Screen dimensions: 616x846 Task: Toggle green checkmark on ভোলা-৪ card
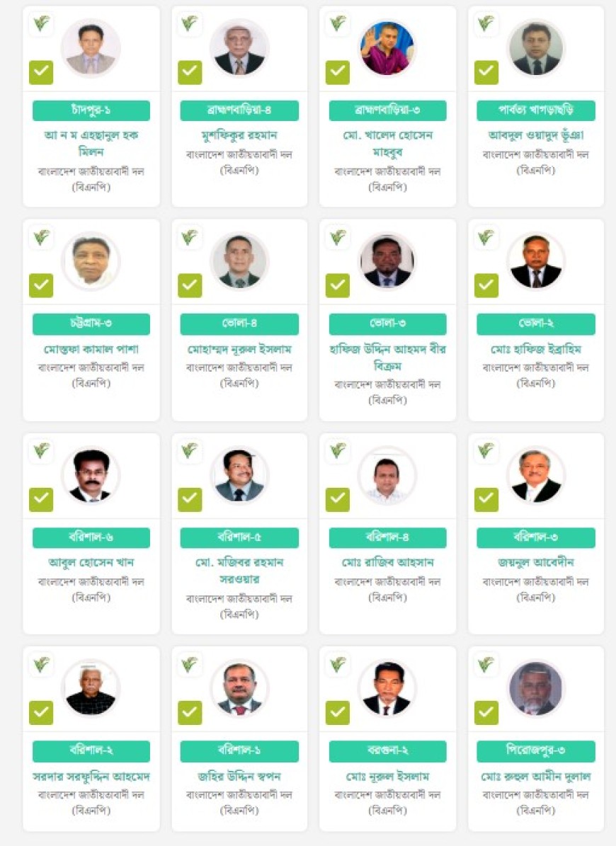[190, 285]
